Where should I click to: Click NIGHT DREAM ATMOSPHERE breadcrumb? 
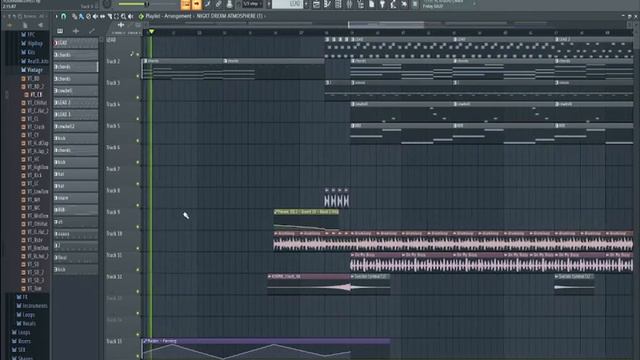230,16
